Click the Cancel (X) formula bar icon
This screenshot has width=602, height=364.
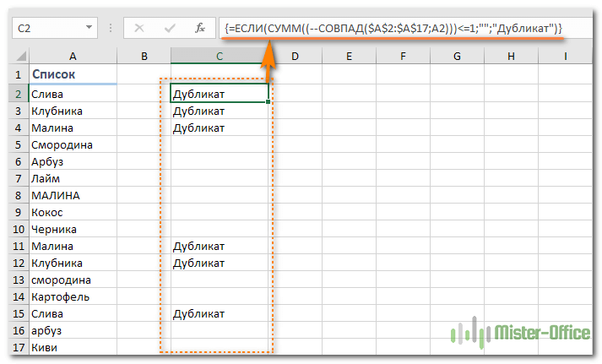(x=139, y=28)
